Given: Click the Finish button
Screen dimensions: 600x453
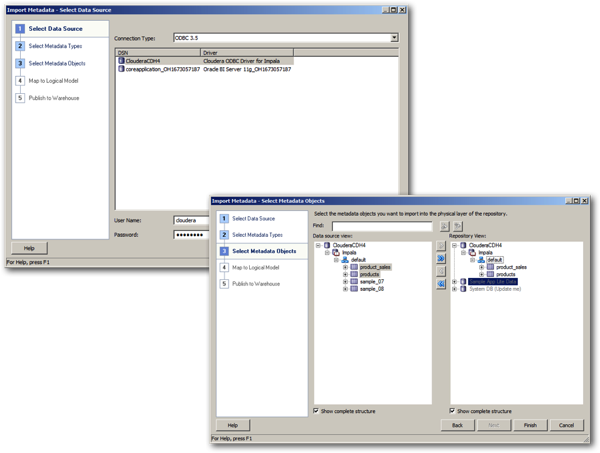Looking at the screenshot, I should point(530,425).
